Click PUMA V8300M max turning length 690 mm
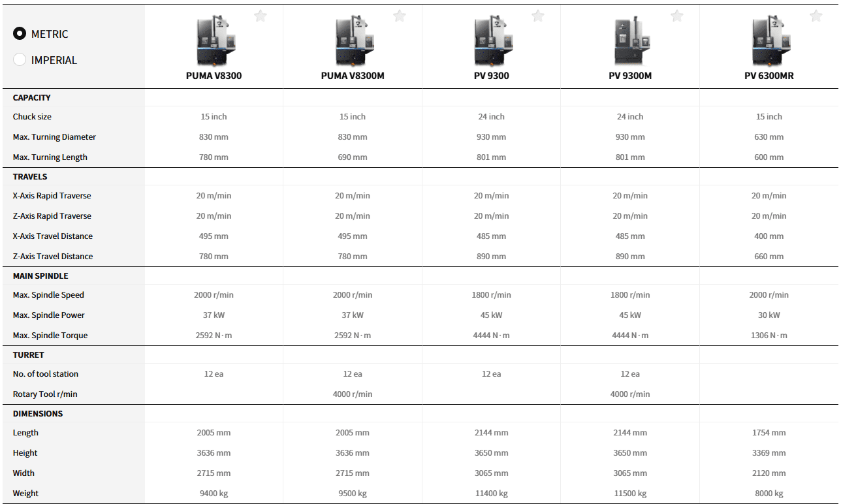The height and width of the screenshot is (504, 841). coord(353,157)
